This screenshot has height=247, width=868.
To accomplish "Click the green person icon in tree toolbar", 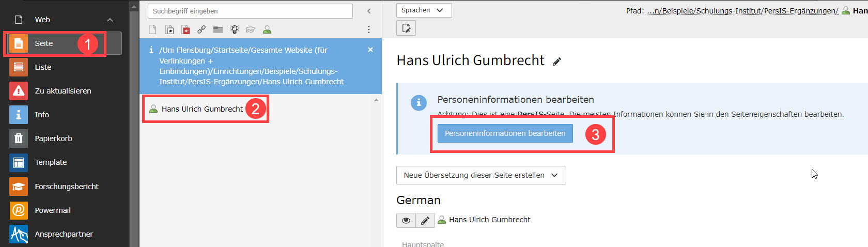I will 267,29.
